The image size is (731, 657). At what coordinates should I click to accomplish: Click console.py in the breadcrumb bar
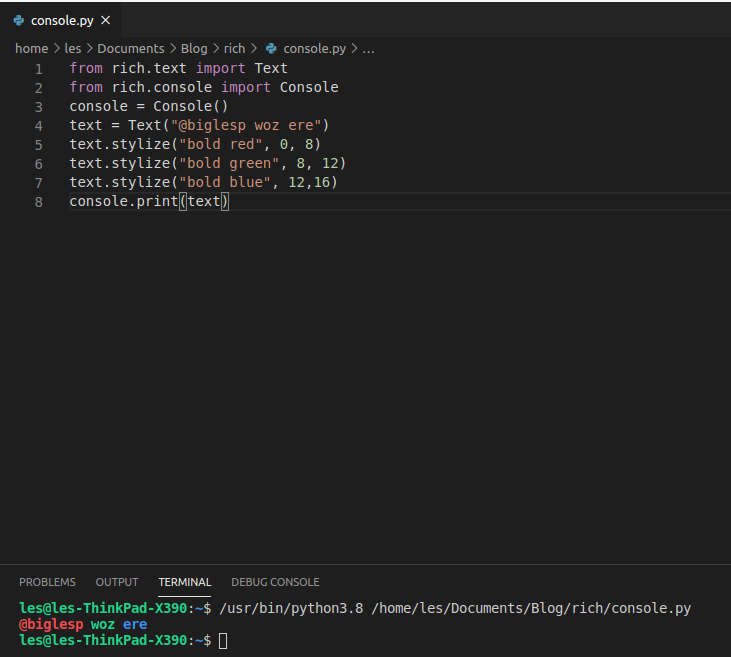coord(315,48)
